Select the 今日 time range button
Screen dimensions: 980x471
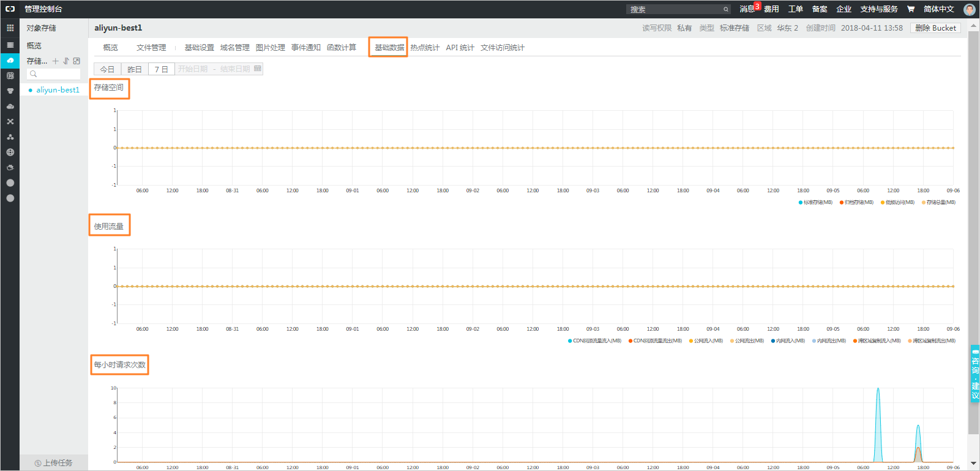coord(107,69)
